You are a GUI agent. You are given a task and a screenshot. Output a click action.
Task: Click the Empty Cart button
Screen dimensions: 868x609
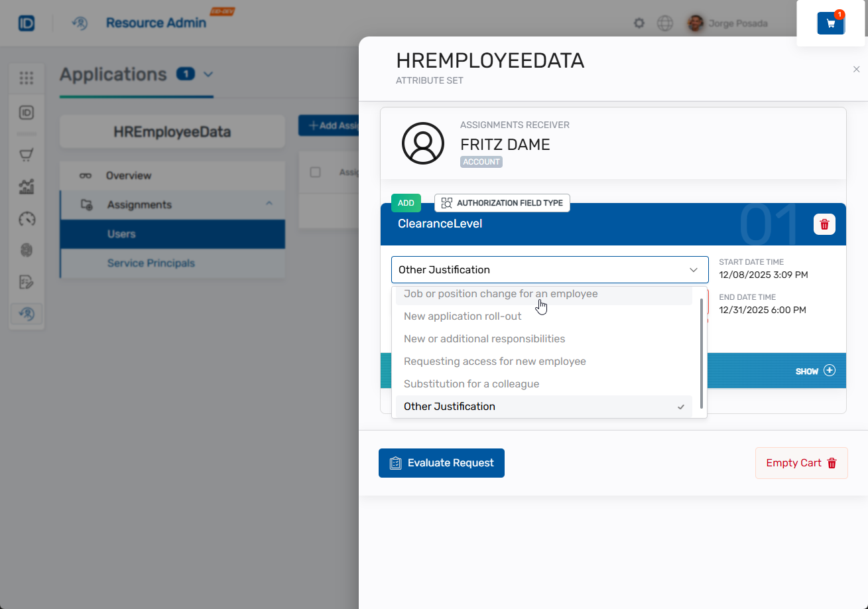coord(801,463)
